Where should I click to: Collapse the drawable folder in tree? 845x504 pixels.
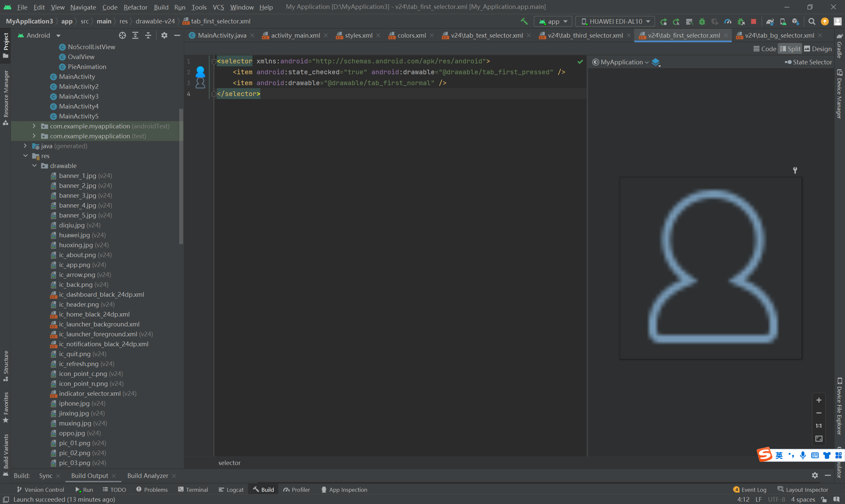[x=34, y=166]
